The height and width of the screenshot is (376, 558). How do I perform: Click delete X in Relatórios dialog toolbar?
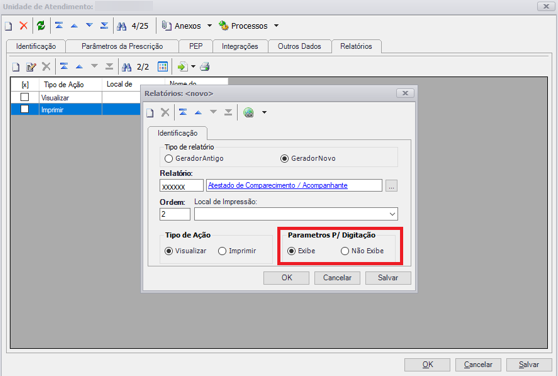coord(165,112)
